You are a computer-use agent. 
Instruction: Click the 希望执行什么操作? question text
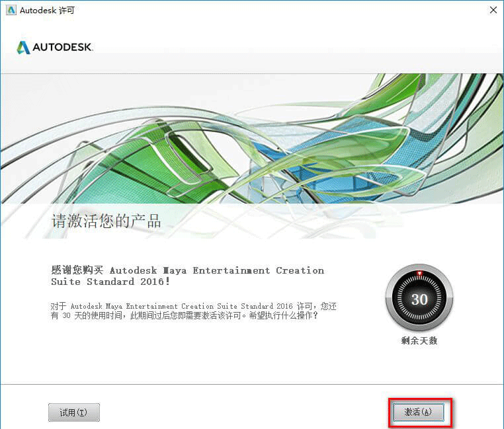(283, 315)
